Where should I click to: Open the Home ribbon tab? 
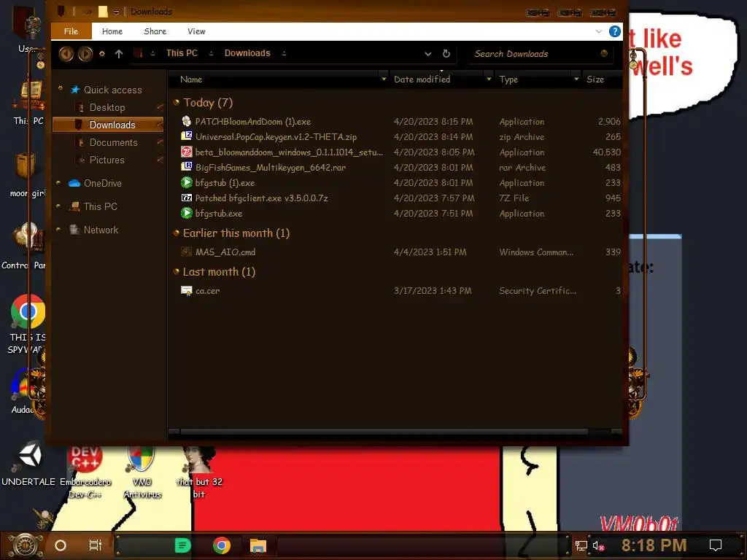tap(112, 31)
